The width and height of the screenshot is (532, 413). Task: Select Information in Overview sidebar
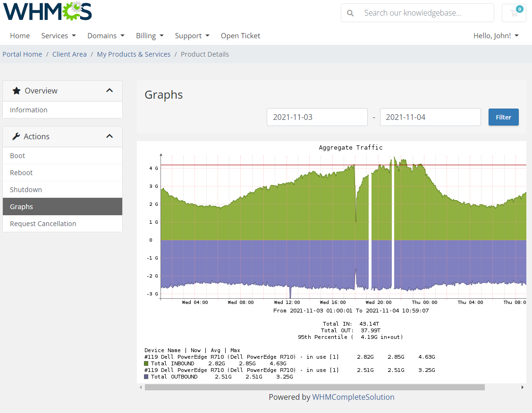tap(62, 110)
